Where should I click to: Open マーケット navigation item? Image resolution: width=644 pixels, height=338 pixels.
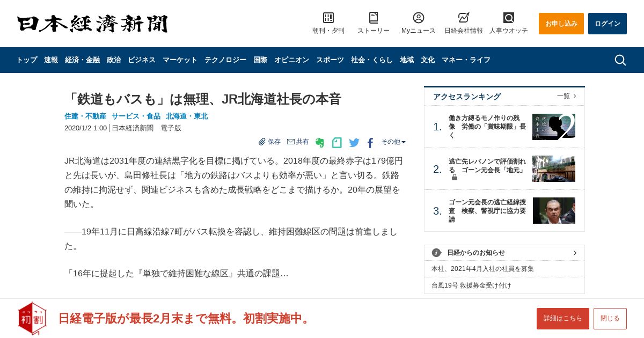click(180, 60)
